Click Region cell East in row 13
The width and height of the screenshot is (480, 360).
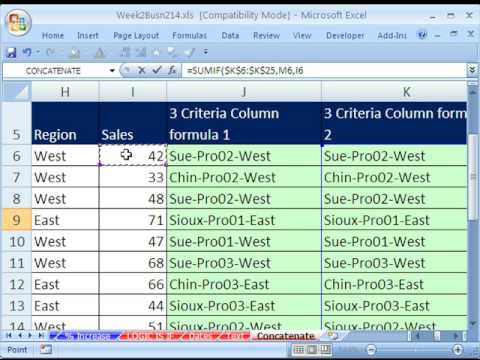pos(65,306)
